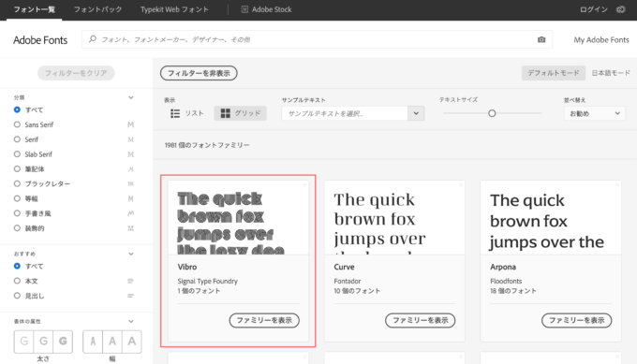Select the グリッド grid view icon
The width and height of the screenshot is (637, 364).
225,113
